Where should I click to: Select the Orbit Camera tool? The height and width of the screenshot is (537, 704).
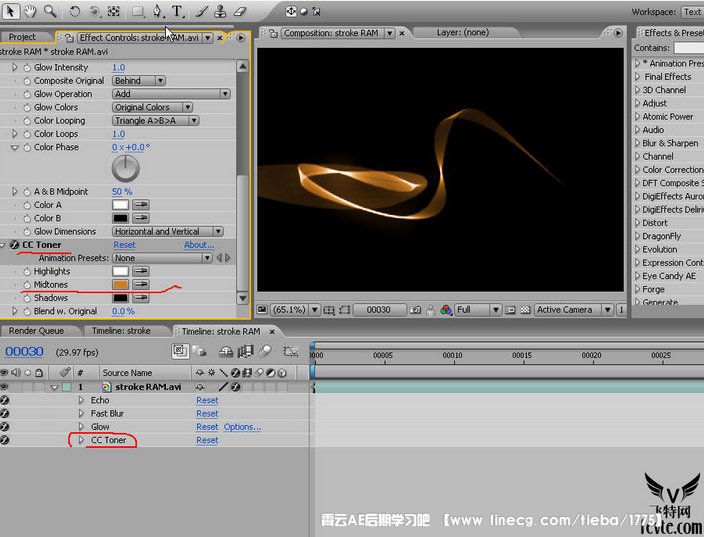[x=94, y=11]
